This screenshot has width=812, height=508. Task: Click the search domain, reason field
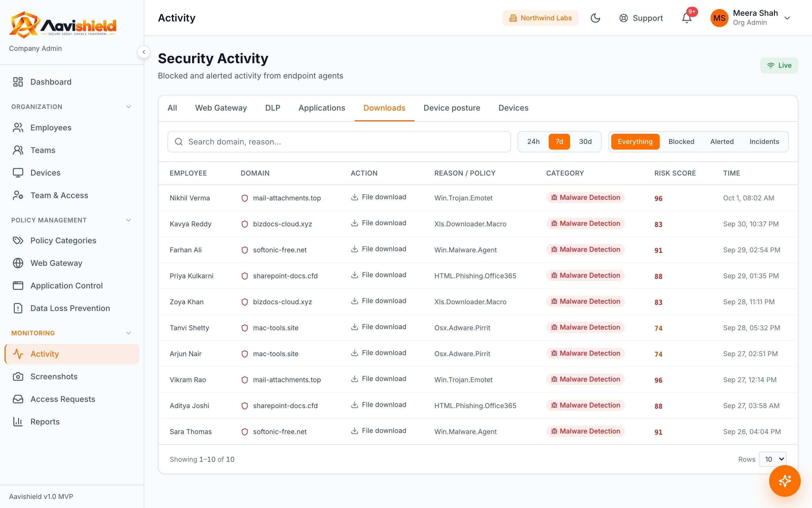[339, 142]
